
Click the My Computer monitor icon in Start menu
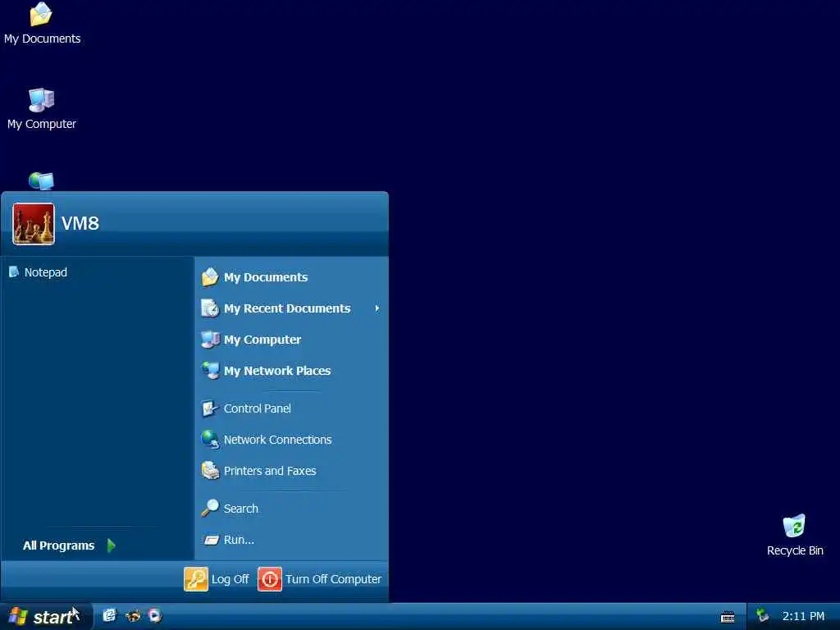tap(210, 340)
